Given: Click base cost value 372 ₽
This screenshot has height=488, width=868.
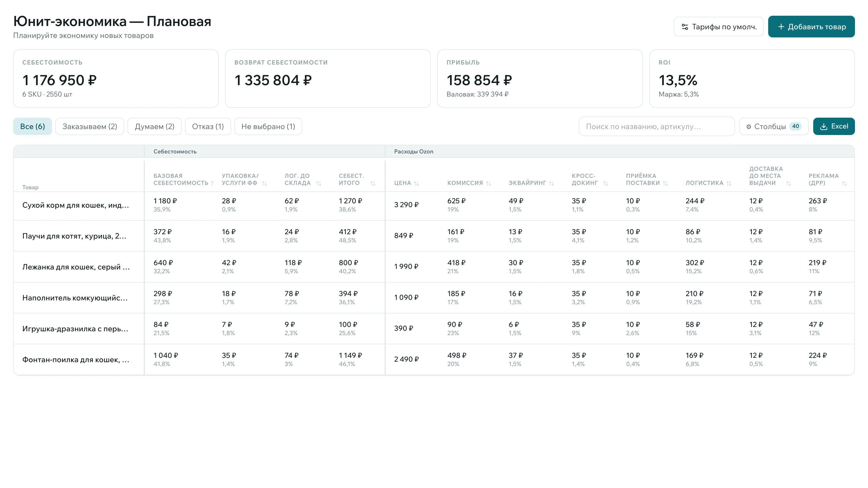Looking at the screenshot, I should point(163,232).
